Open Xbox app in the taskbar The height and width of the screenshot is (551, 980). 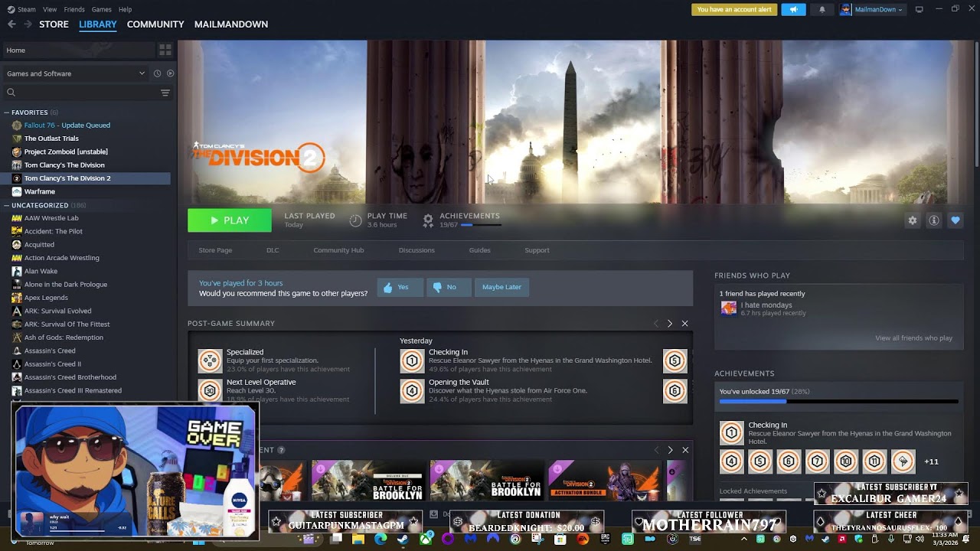click(x=425, y=539)
